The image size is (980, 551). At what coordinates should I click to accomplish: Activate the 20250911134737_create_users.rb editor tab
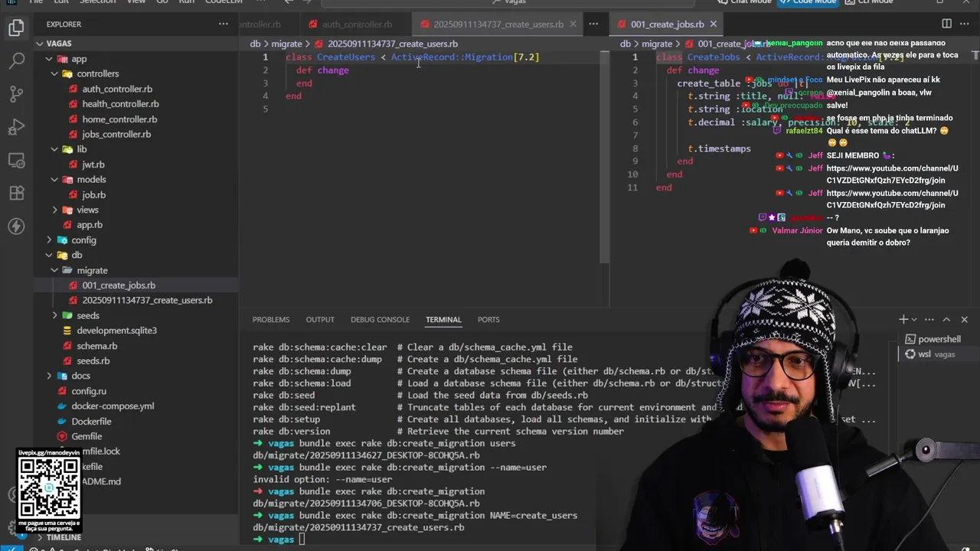click(x=498, y=24)
